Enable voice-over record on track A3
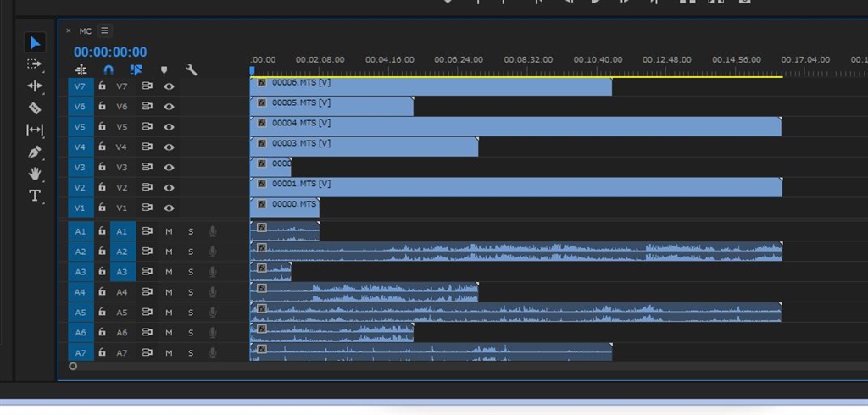This screenshot has width=868, height=415. click(213, 272)
